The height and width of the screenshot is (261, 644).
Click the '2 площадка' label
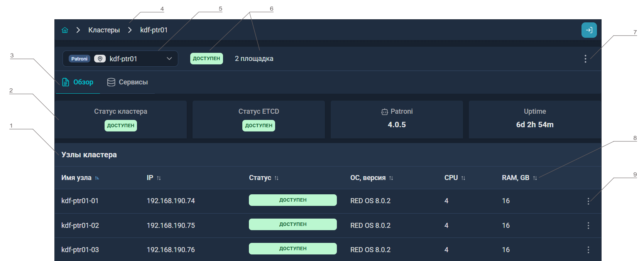(x=254, y=59)
